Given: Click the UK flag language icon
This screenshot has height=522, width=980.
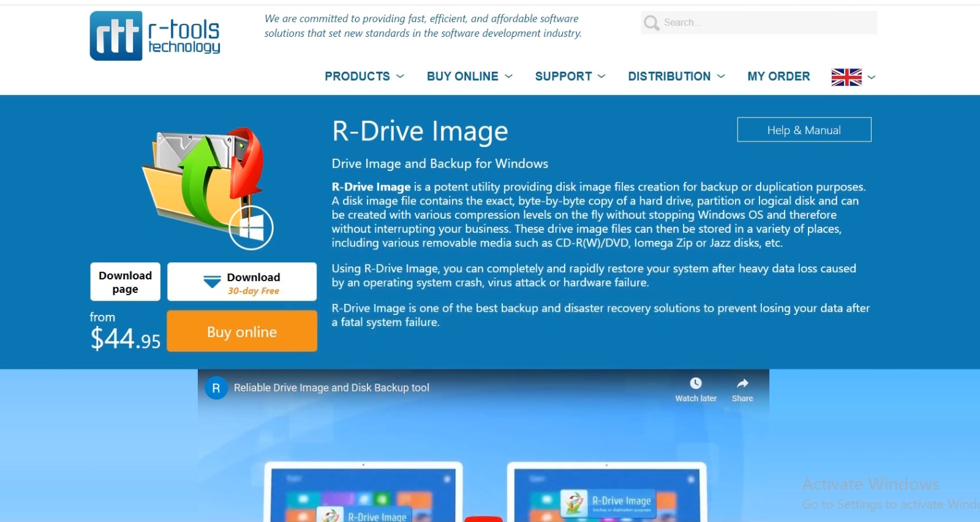Looking at the screenshot, I should [846, 77].
